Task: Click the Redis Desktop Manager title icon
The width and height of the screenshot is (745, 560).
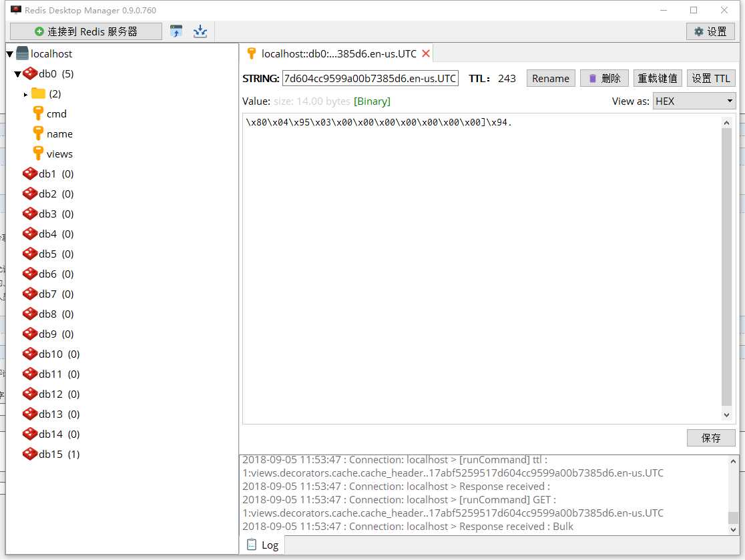Action: coord(15,10)
